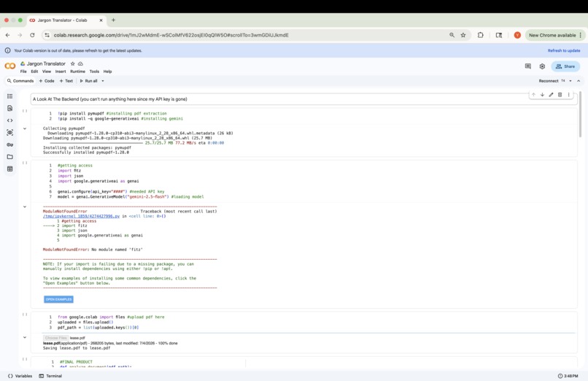588x381 pixels.
Task: Click the Colab logo
Action: tap(10, 66)
